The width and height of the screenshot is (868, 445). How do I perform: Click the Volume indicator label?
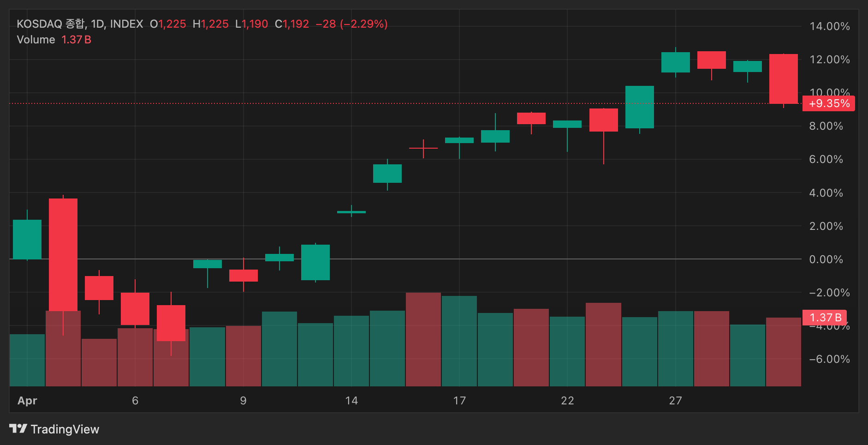point(36,40)
